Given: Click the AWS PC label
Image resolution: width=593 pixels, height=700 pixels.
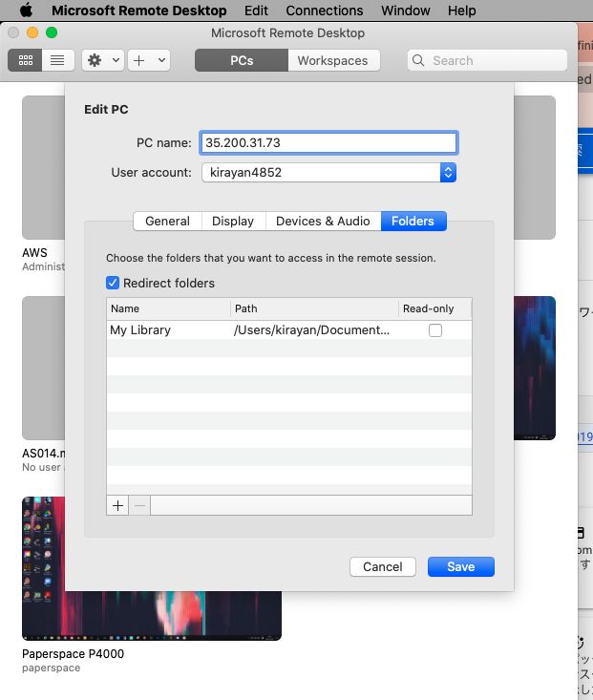Looking at the screenshot, I should click(x=34, y=253).
